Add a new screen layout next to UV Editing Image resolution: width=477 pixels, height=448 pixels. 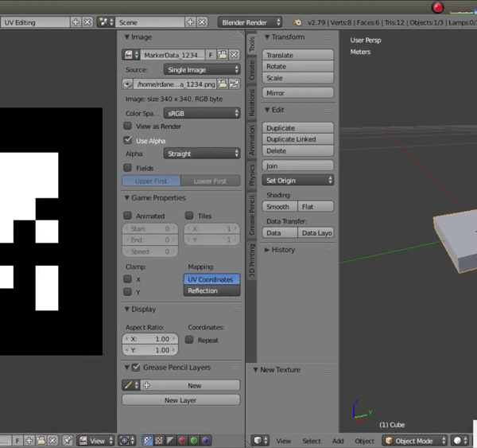coord(76,22)
